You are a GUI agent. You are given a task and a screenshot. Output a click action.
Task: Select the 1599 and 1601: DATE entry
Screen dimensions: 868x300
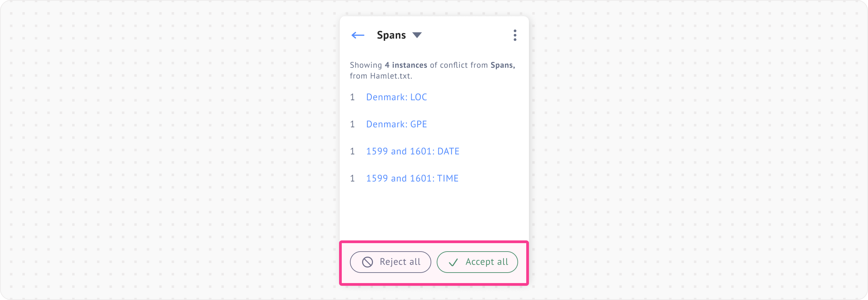(x=413, y=151)
